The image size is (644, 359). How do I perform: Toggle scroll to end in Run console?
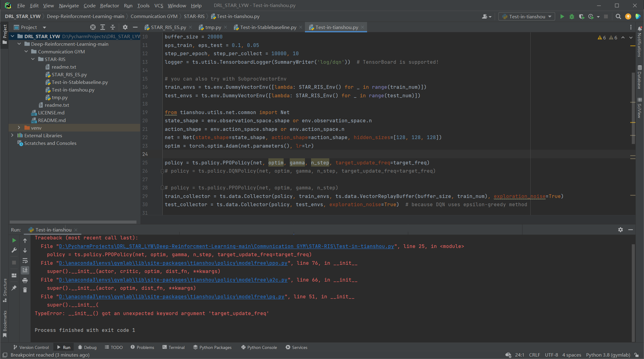pos(25,270)
